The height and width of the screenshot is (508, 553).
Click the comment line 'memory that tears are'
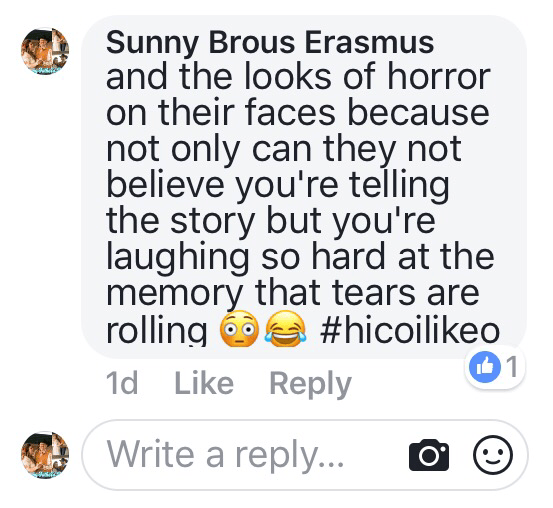[x=292, y=293]
